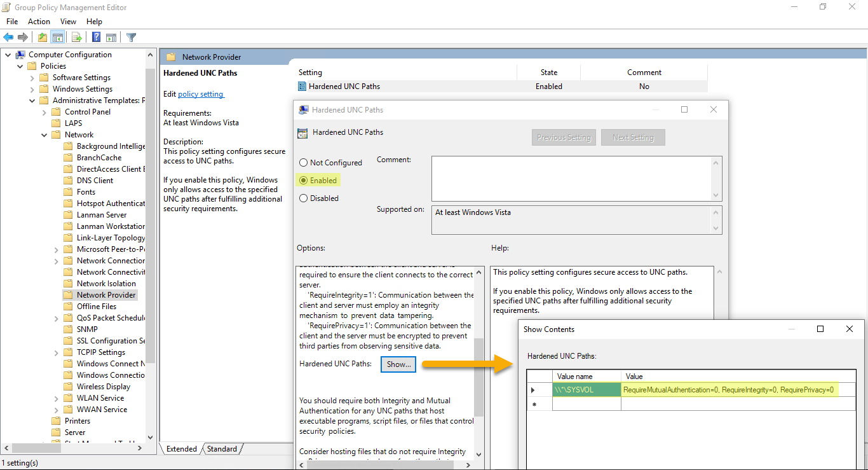Click the Forward arrow toolbar icon
Screen dimensions: 868x470
[23, 38]
